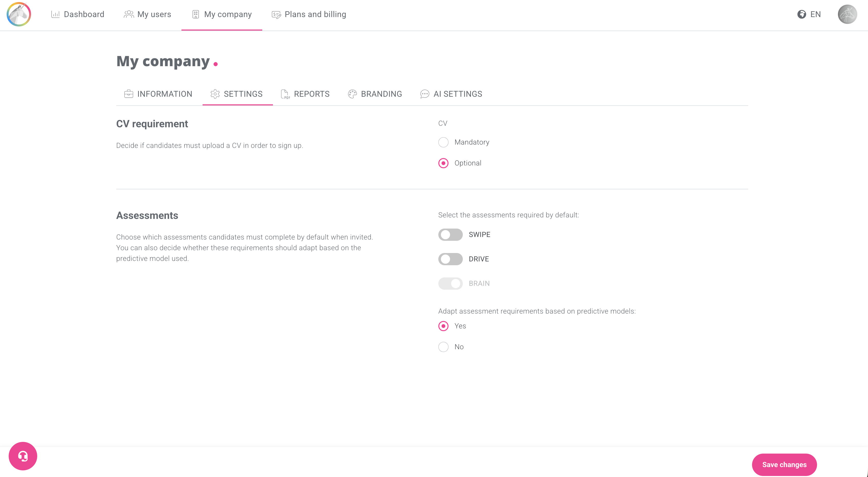
Task: Open the headset support chat icon
Action: coord(23,456)
